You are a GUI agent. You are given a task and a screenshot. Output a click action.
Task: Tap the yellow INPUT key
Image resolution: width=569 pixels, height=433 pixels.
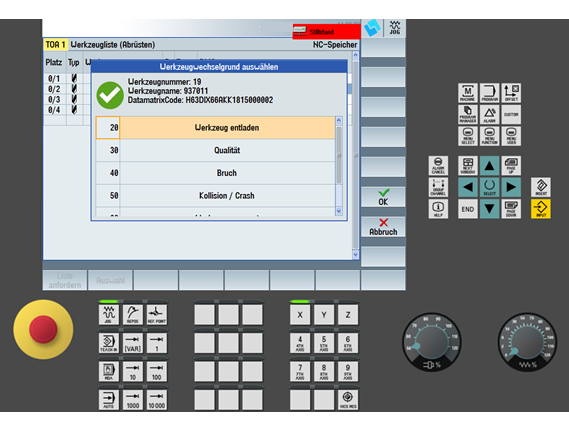tap(541, 209)
